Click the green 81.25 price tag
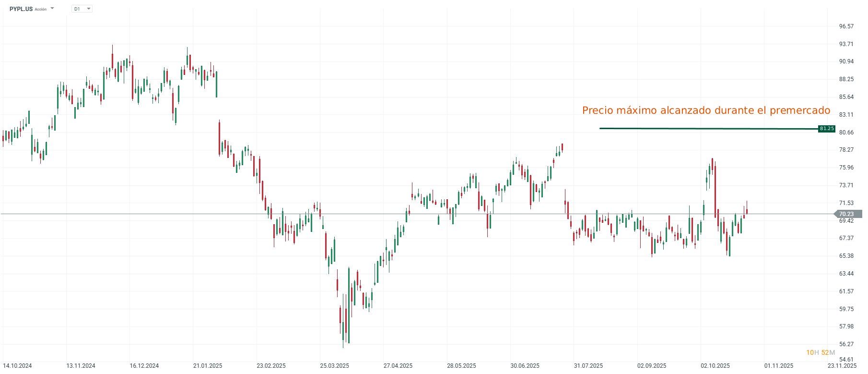Image resolution: width=868 pixels, height=374 pixels. (827, 129)
